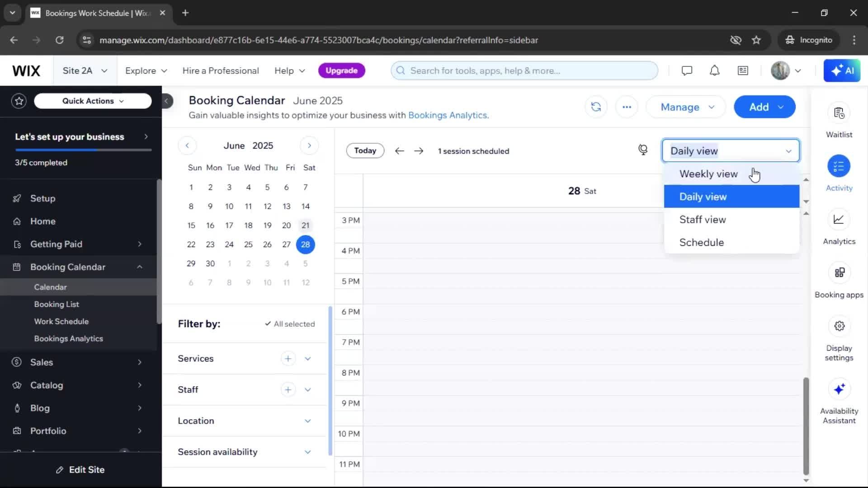Click the Upgrade button
Screen dimensions: 868x488
tap(342, 70)
